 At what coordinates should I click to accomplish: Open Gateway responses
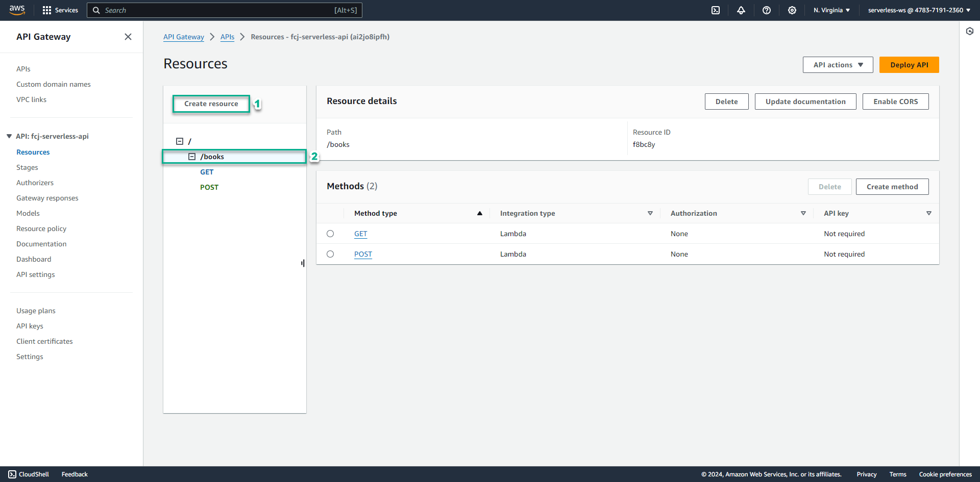(x=47, y=198)
